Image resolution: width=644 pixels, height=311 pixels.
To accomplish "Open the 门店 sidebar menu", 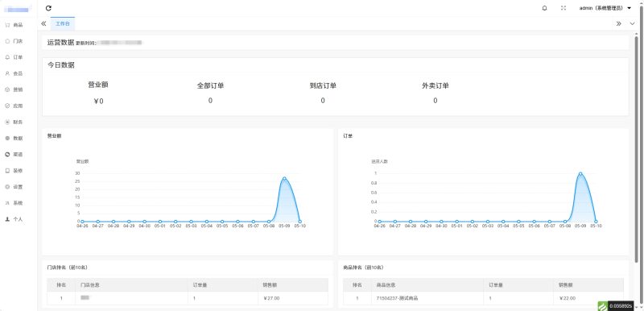I will point(14,41).
